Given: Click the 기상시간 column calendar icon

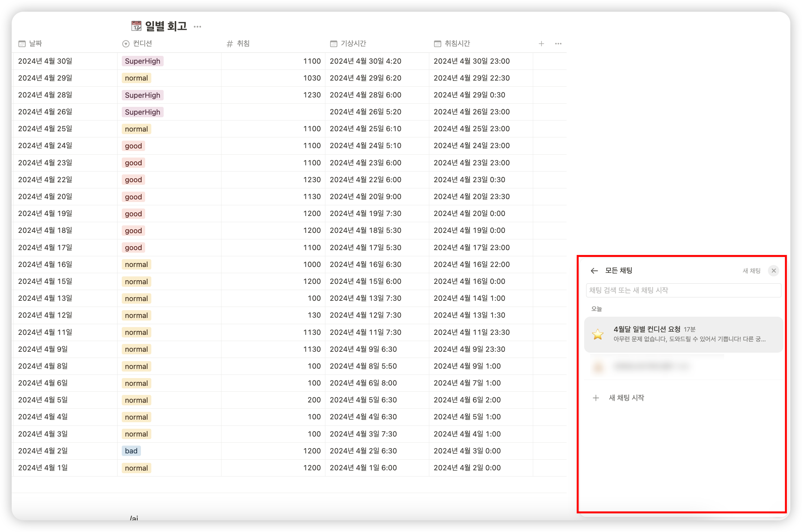Looking at the screenshot, I should [334, 44].
